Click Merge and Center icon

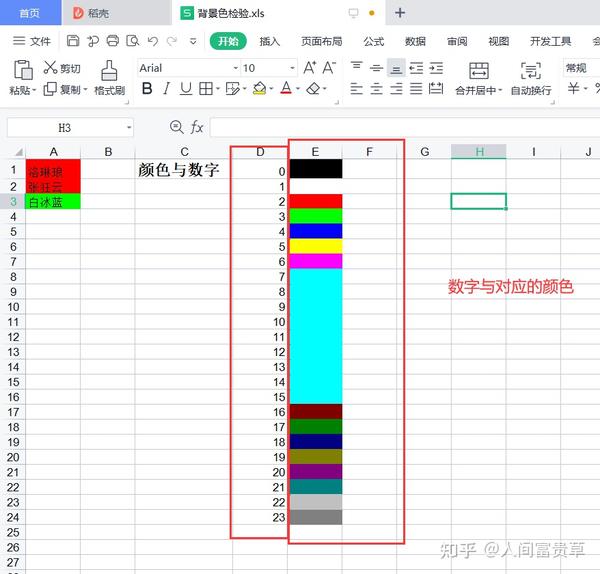click(479, 71)
